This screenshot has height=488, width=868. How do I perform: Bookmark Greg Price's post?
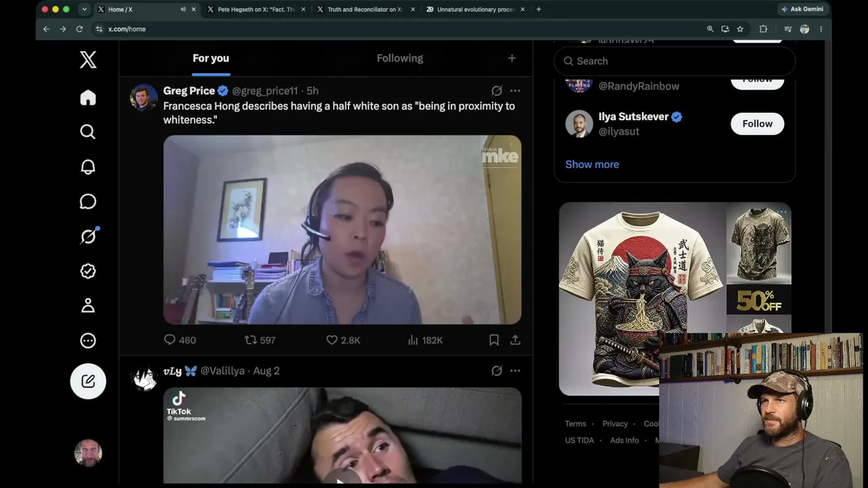[x=494, y=340]
